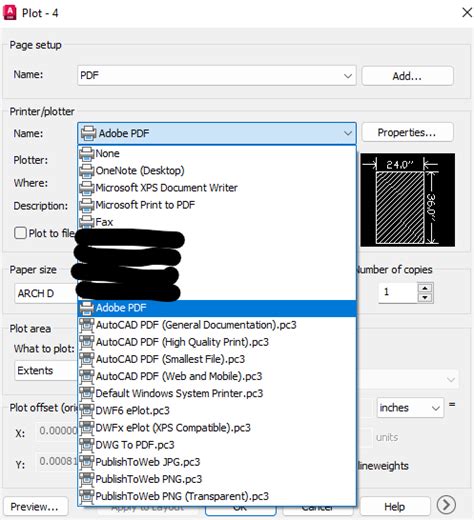The height and width of the screenshot is (520, 474).
Task: Click the number of copies field
Action: (x=398, y=293)
